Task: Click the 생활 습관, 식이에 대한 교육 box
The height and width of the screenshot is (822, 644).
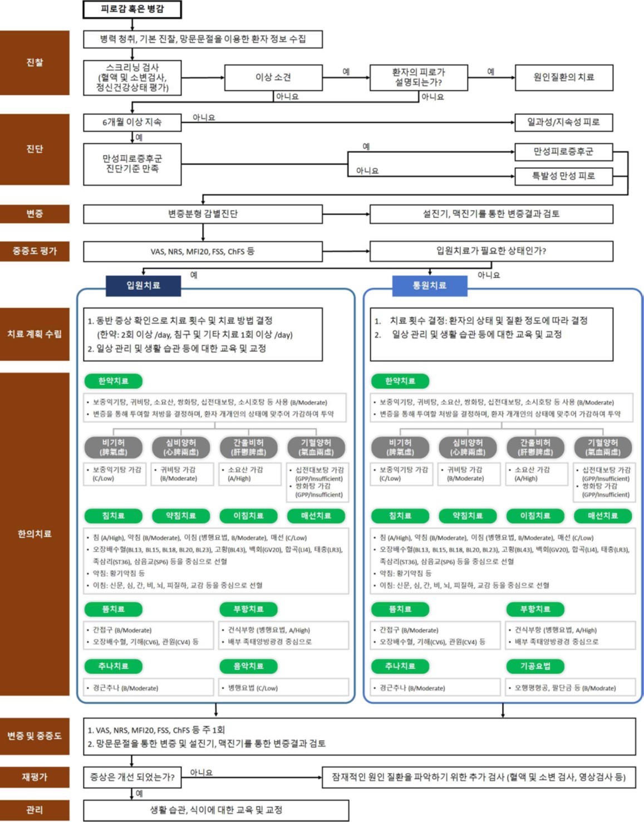Action: [216, 810]
